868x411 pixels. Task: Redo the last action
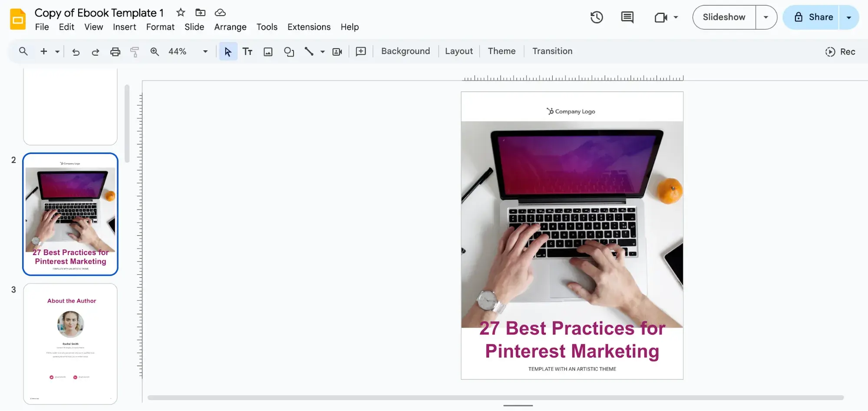pyautogui.click(x=95, y=52)
